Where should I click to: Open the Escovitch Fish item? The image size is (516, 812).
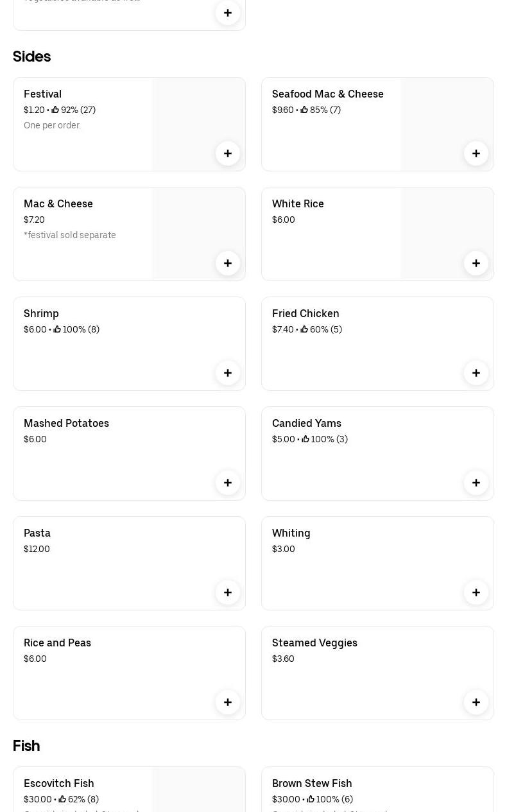coord(59,783)
